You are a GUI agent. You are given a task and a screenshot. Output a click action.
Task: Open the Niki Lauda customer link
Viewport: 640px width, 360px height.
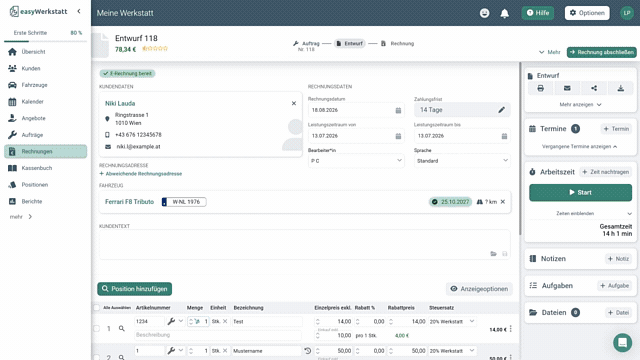tap(120, 104)
